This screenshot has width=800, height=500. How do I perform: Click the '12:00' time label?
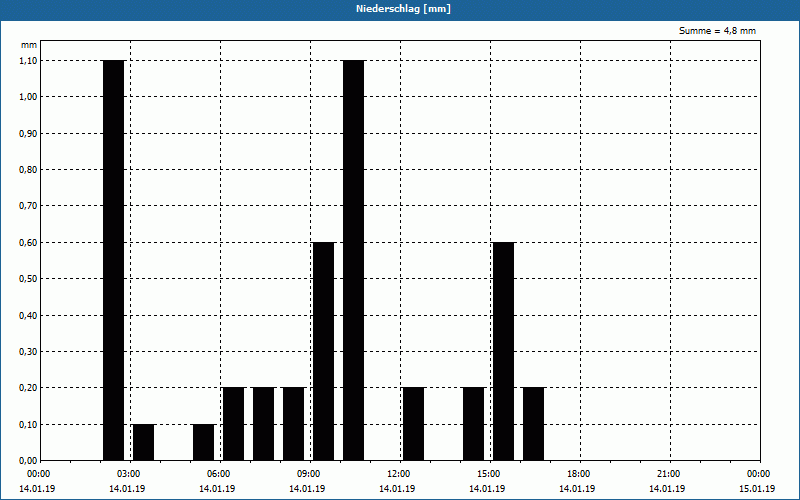[x=399, y=474]
